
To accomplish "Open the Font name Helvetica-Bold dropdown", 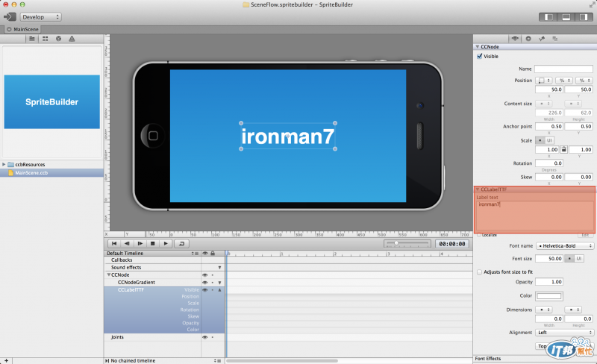I will click(565, 246).
